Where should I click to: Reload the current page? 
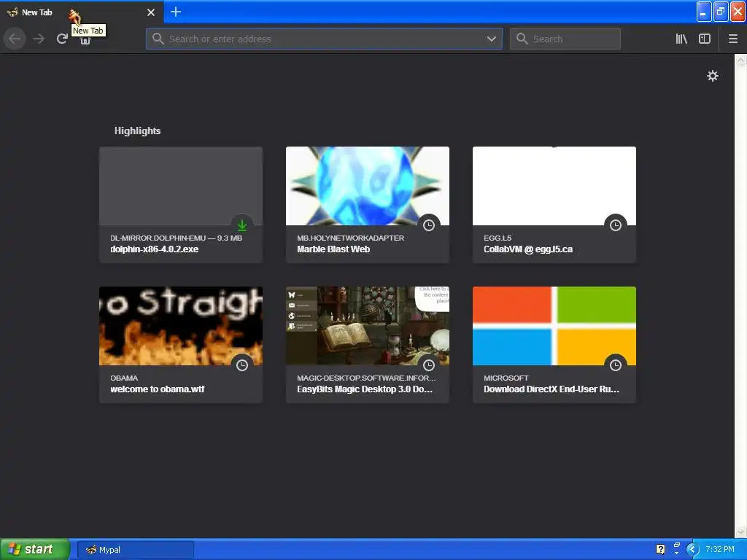click(x=62, y=39)
